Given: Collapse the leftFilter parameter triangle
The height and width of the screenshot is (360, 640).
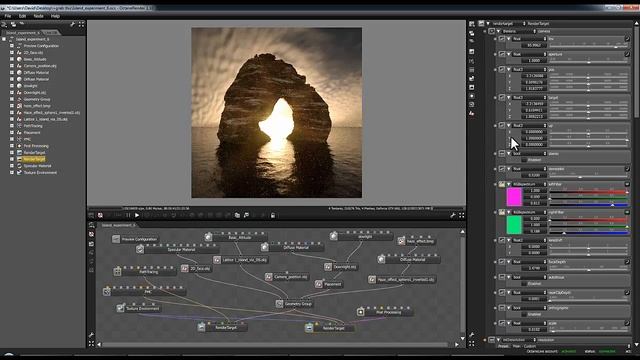Looking at the screenshot, I should pos(509,184).
